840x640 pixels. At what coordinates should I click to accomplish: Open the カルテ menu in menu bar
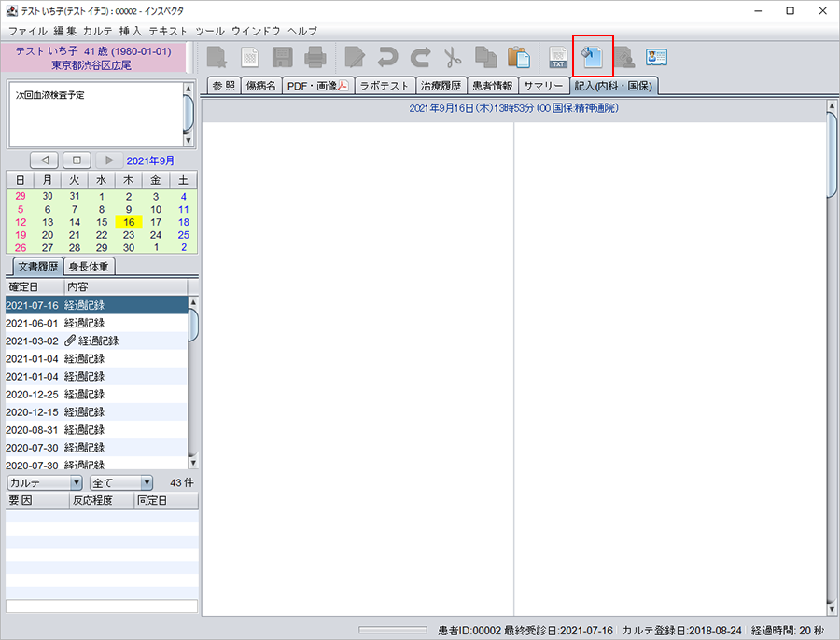(98, 31)
